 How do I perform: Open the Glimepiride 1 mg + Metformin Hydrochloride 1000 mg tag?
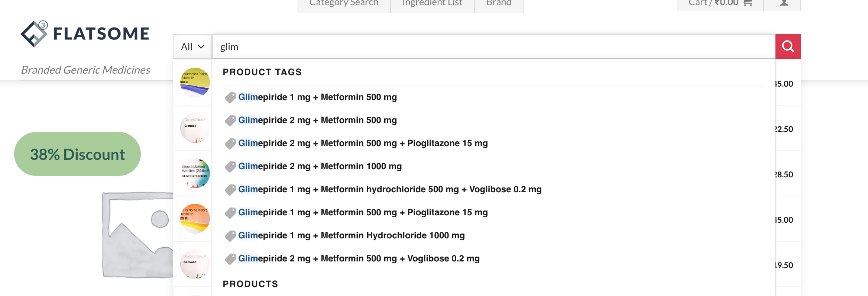352,235
